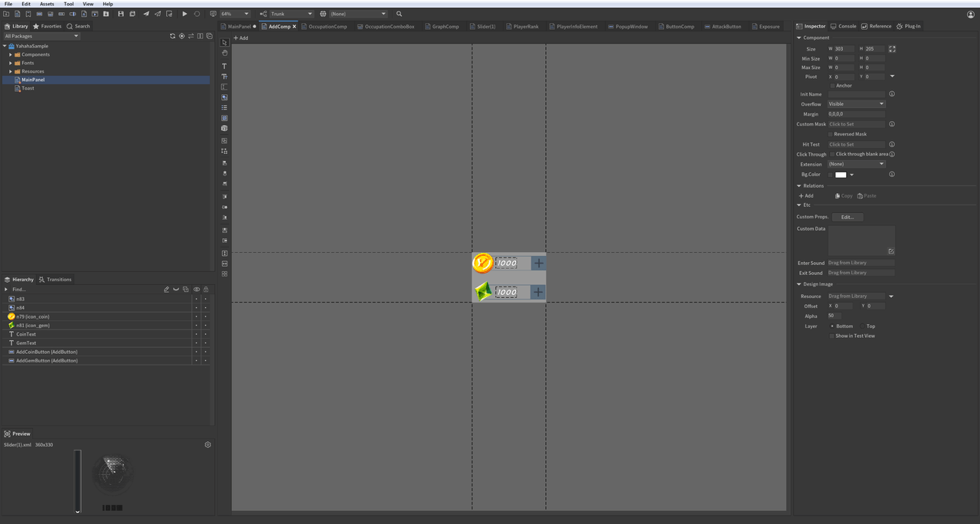
Task: Expand the Components folder in the Library tree
Action: coord(11,54)
